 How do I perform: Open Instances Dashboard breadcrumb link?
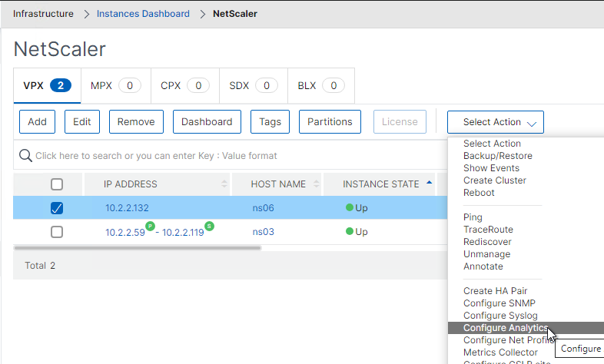[143, 14]
